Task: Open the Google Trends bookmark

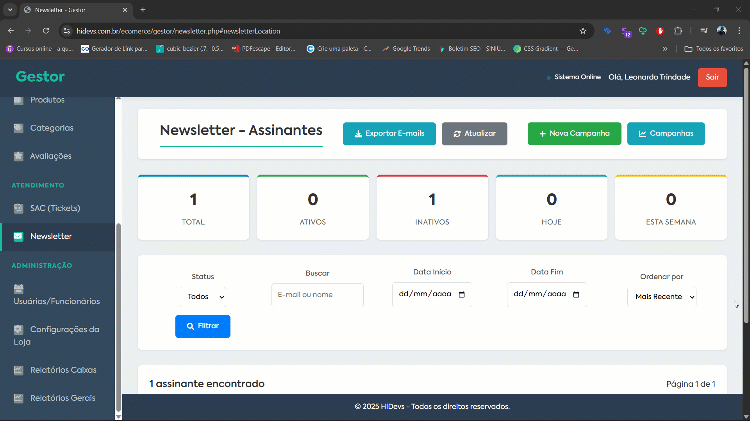Action: pyautogui.click(x=406, y=49)
